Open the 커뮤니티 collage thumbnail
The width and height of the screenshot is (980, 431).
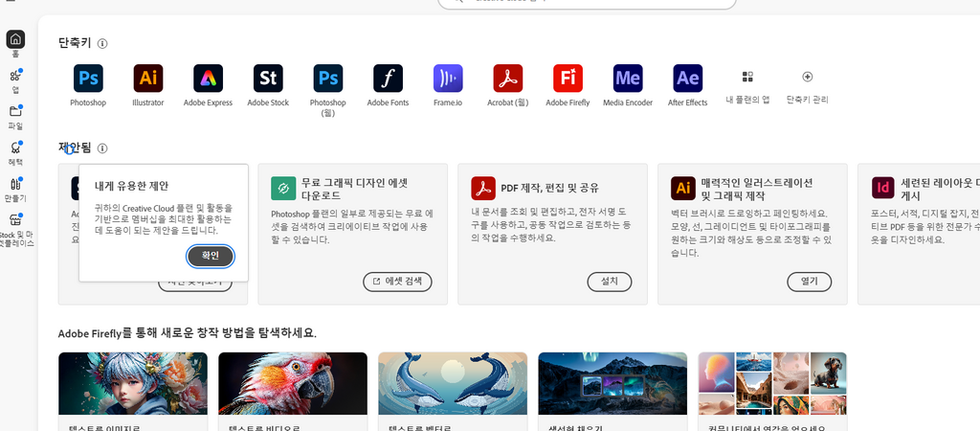coord(772,383)
